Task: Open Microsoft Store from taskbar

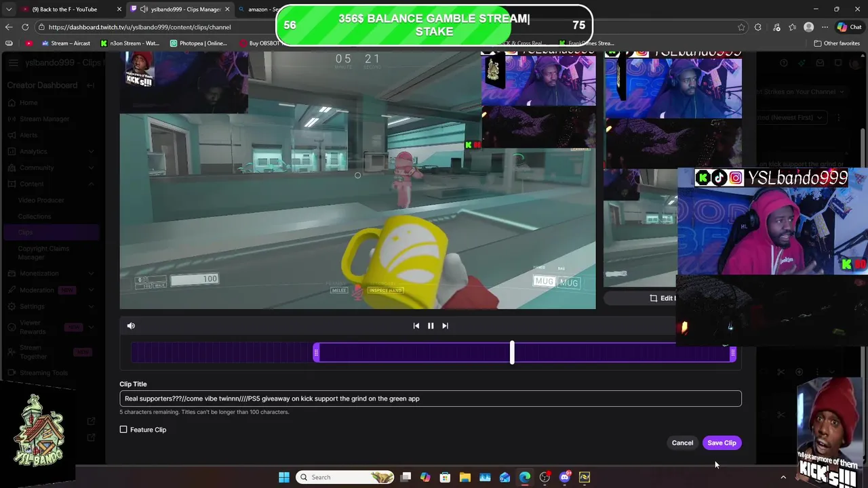Action: click(445, 477)
